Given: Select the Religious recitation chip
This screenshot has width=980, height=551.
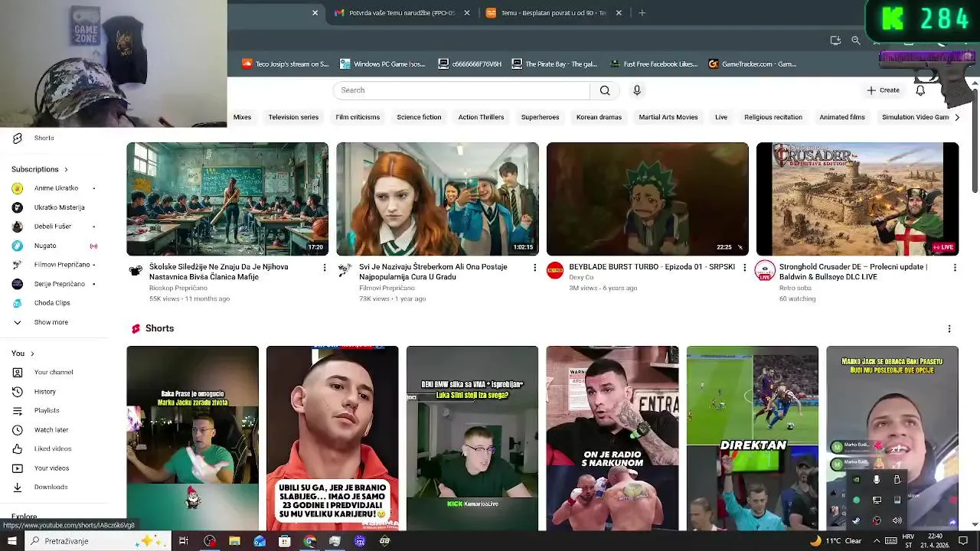Looking at the screenshot, I should (773, 117).
